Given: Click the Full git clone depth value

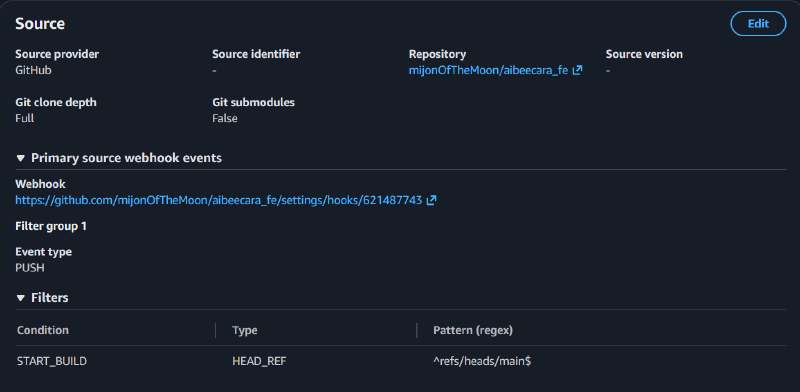Looking at the screenshot, I should [x=24, y=118].
